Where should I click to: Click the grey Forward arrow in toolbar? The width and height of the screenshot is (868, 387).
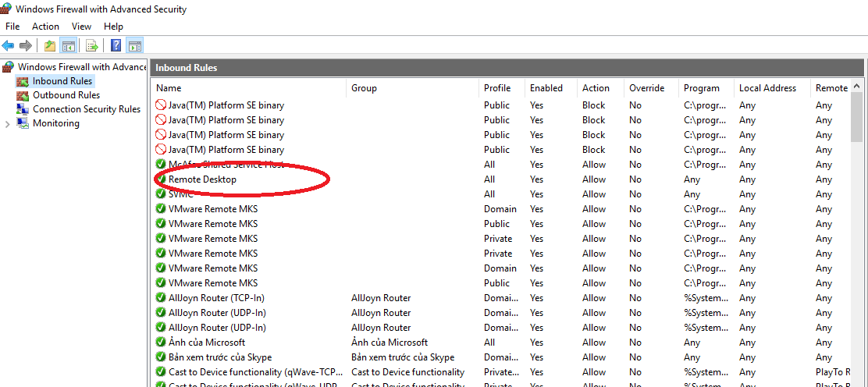point(26,45)
